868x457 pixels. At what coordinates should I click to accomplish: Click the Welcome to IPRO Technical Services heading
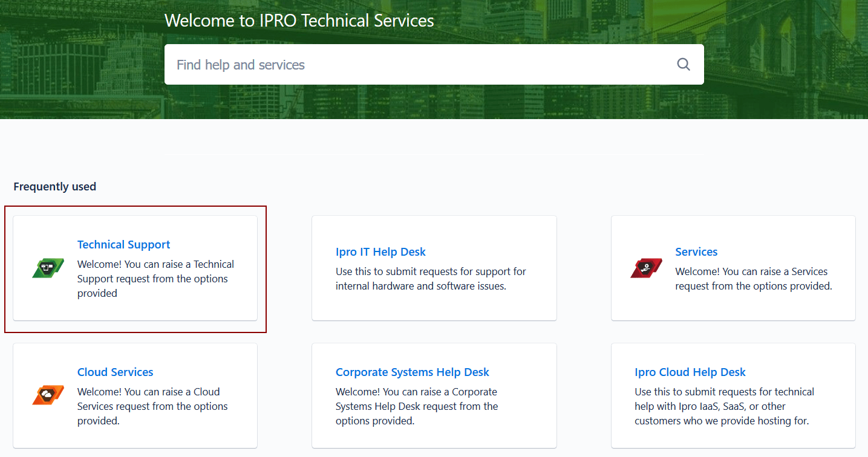299,21
